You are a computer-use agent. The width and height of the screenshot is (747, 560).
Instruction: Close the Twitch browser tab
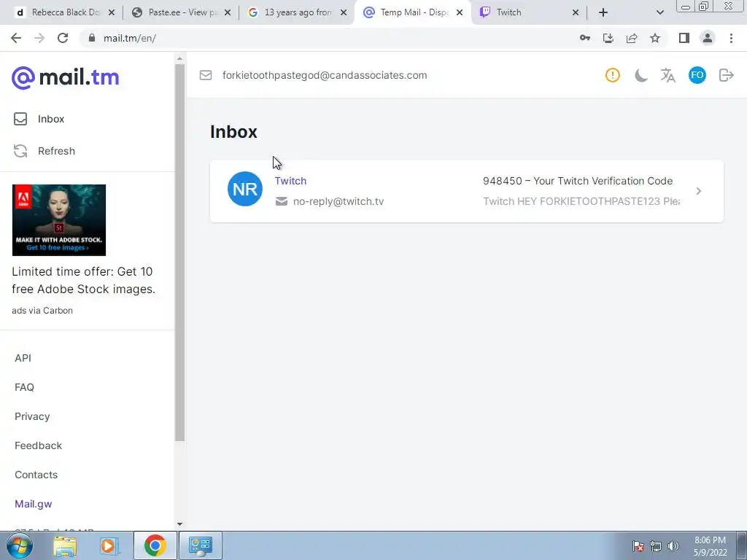coord(576,13)
